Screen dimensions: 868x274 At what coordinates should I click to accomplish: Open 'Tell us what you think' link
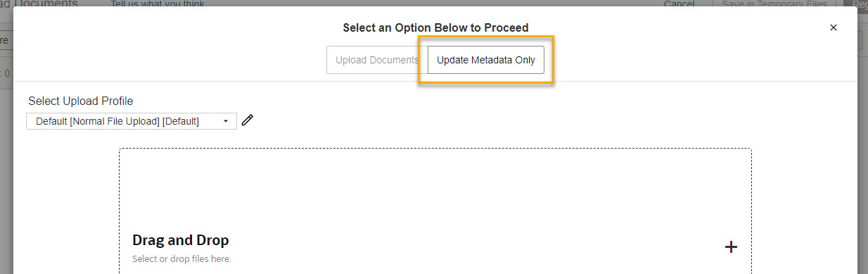pos(158,4)
